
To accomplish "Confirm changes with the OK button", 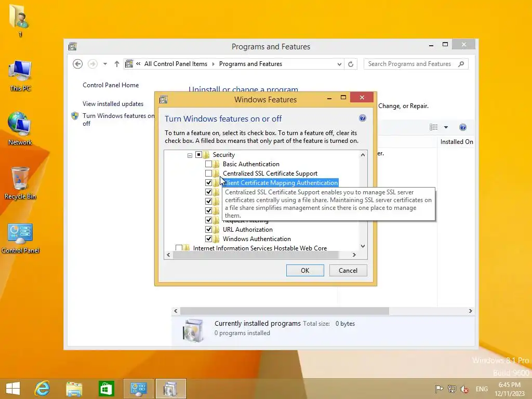I will pyautogui.click(x=305, y=270).
